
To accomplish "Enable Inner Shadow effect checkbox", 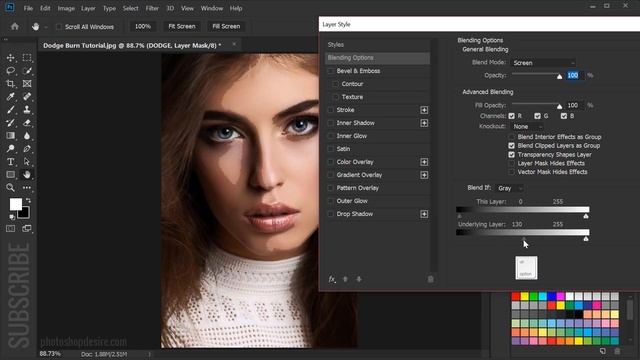I will [331, 123].
